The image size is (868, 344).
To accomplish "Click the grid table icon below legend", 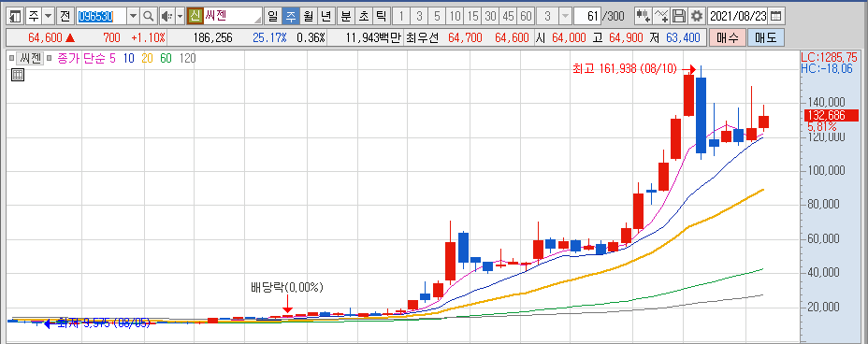I will pyautogui.click(x=17, y=76).
